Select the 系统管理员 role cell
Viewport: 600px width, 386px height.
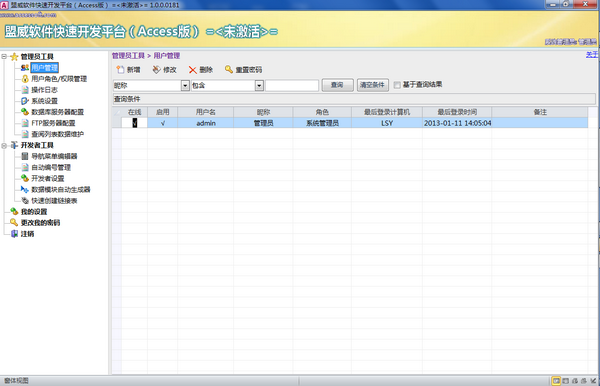[x=322, y=123]
